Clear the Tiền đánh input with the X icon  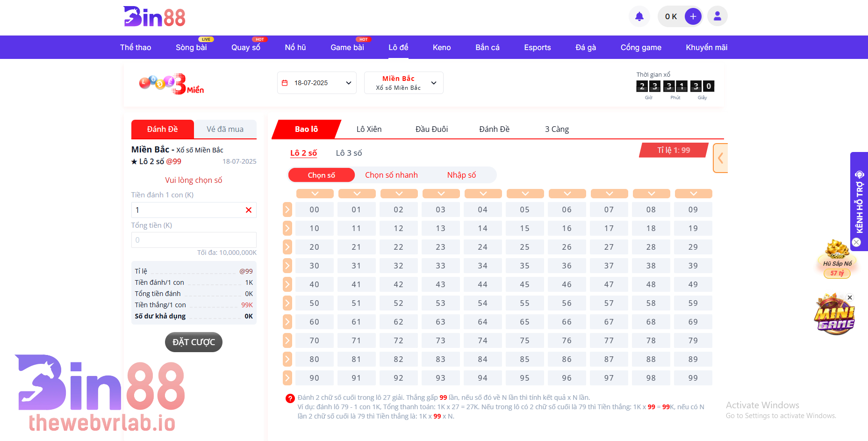coord(249,210)
